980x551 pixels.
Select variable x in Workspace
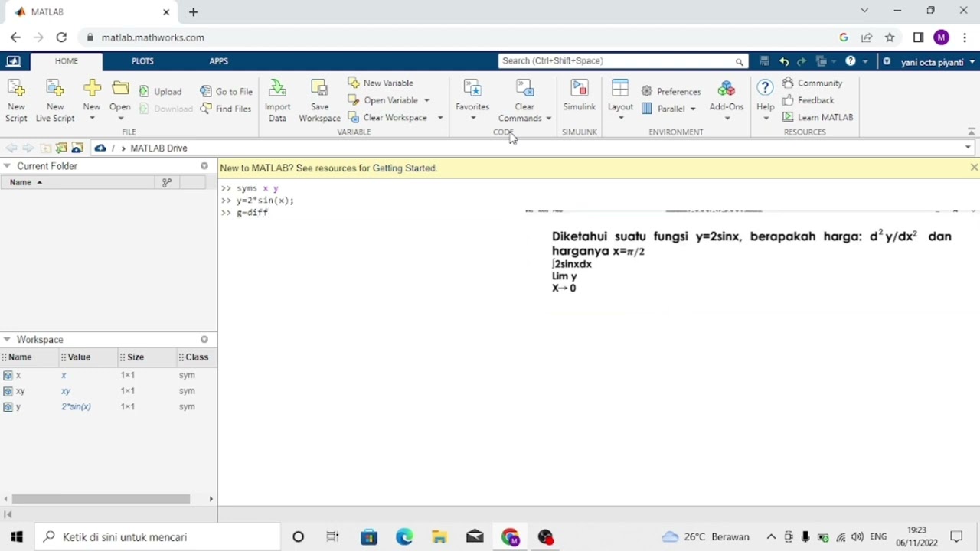(x=108, y=375)
